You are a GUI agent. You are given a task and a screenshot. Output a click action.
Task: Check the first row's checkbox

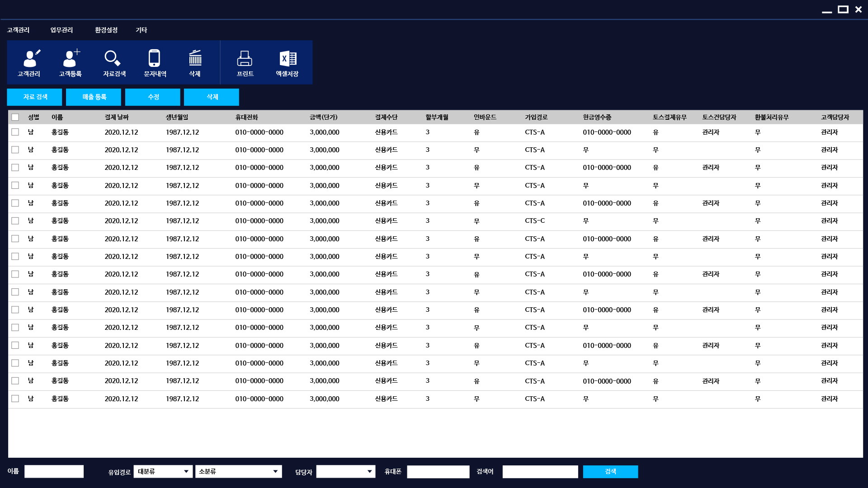[15, 132]
